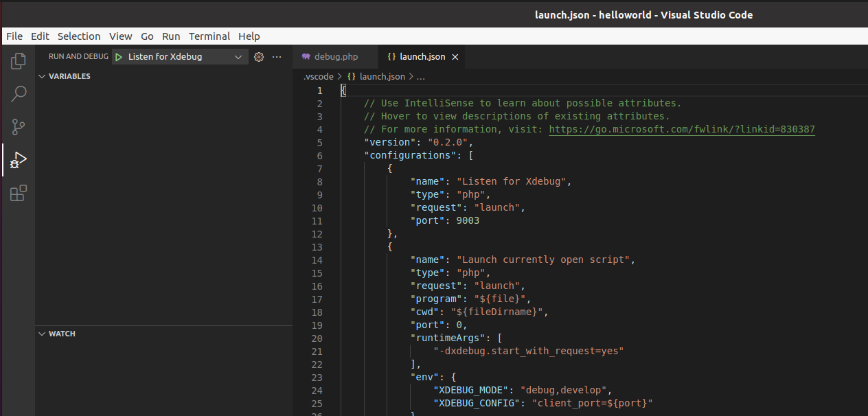
Task: Open the Edit menu
Action: point(40,36)
